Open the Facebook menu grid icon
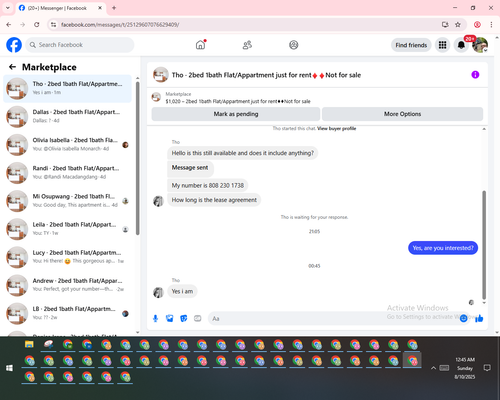 tap(442, 45)
